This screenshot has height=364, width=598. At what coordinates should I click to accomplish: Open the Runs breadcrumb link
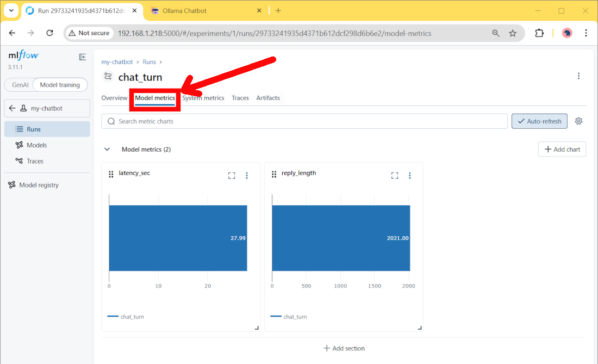point(149,62)
